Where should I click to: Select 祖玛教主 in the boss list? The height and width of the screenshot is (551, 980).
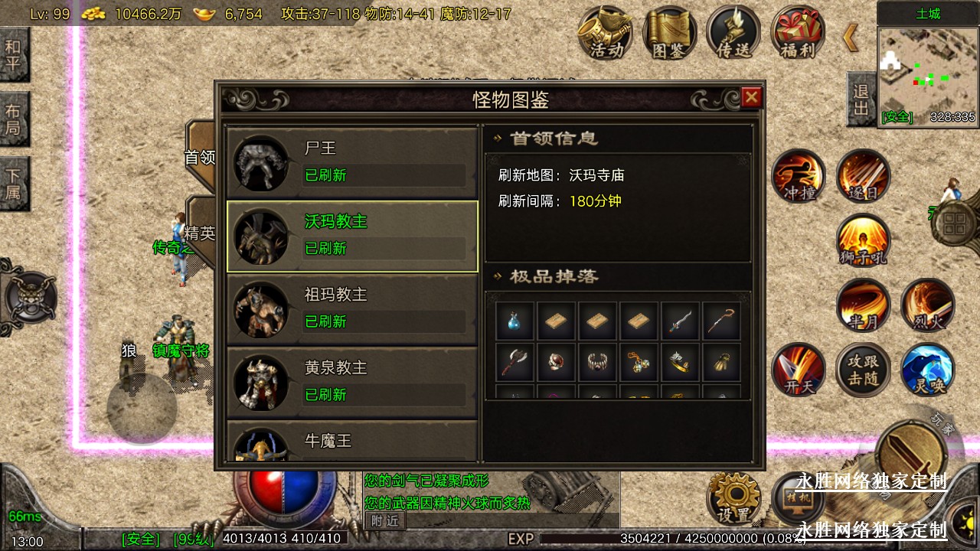click(352, 310)
